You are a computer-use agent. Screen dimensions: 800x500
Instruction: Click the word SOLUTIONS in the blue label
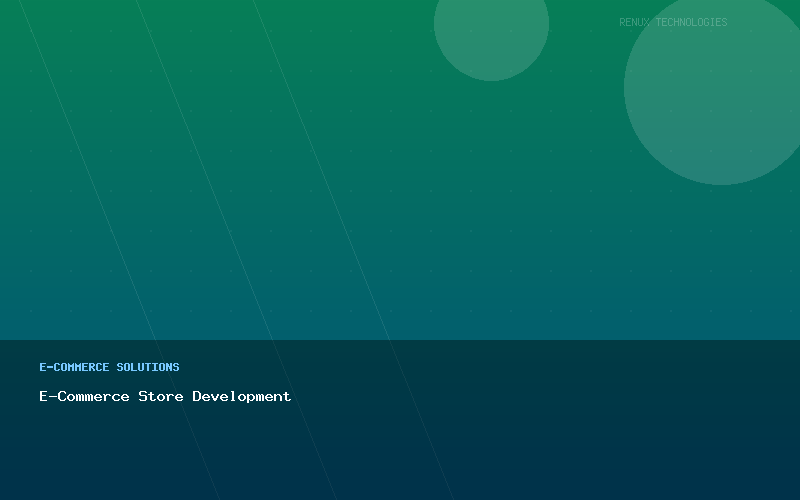[148, 367]
